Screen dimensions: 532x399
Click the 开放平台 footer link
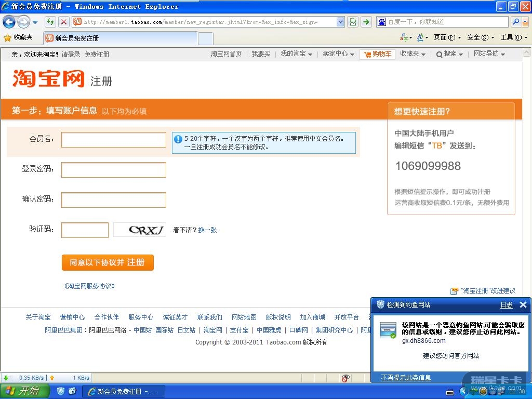coord(347,317)
